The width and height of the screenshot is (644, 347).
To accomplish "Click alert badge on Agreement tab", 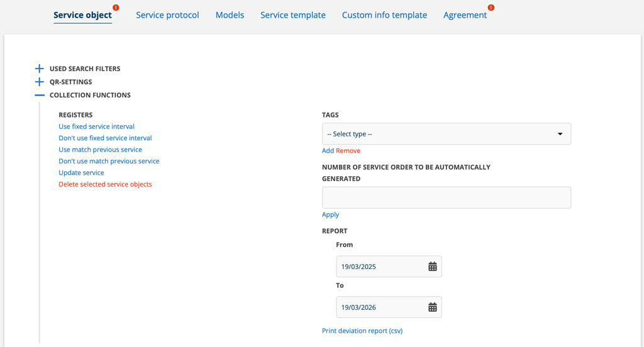I will point(491,8).
